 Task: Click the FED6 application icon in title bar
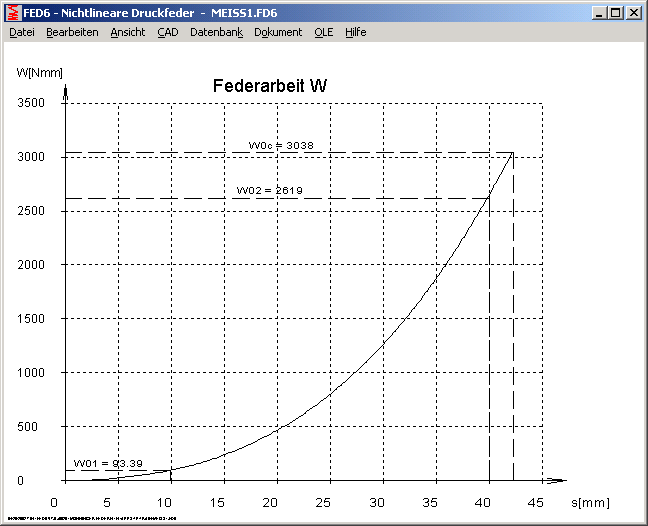[12, 13]
